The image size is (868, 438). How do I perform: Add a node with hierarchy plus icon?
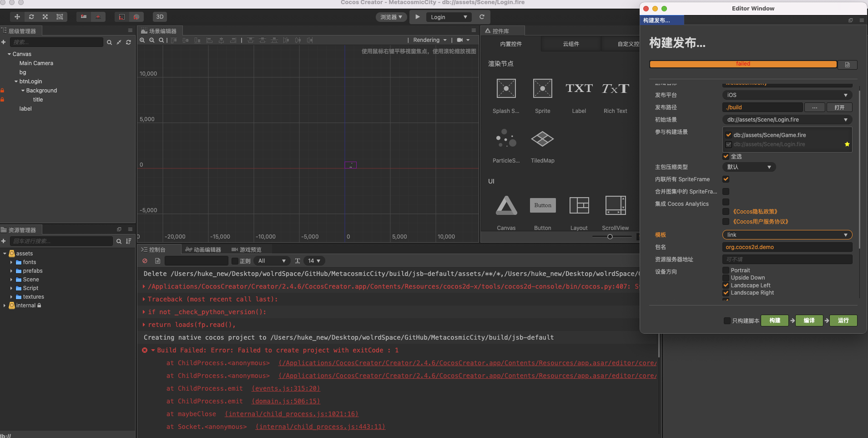coord(4,42)
